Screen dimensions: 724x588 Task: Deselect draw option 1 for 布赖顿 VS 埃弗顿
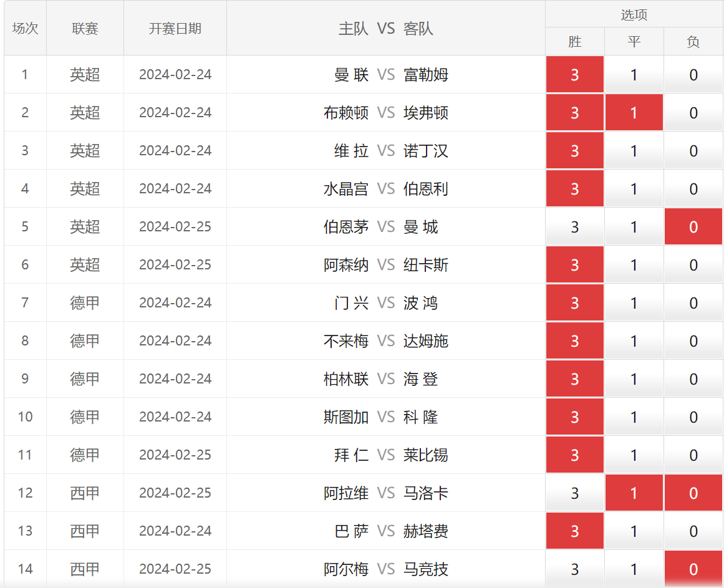634,113
